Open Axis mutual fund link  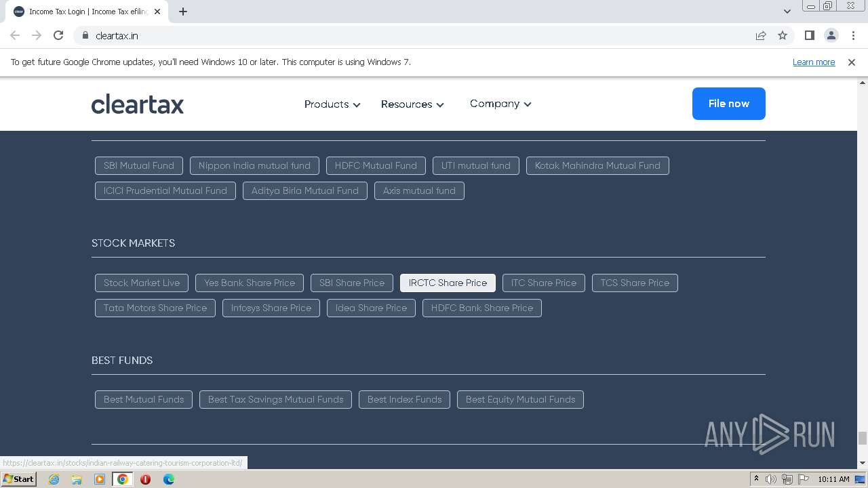[x=419, y=190]
